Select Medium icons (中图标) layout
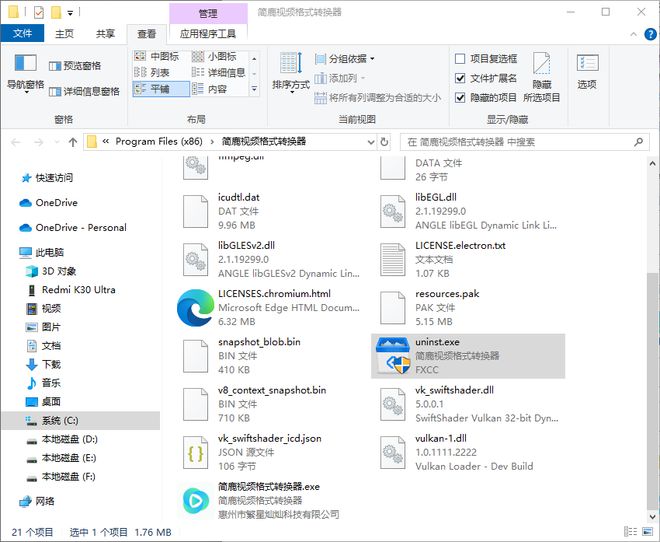The image size is (660, 542). point(157,56)
